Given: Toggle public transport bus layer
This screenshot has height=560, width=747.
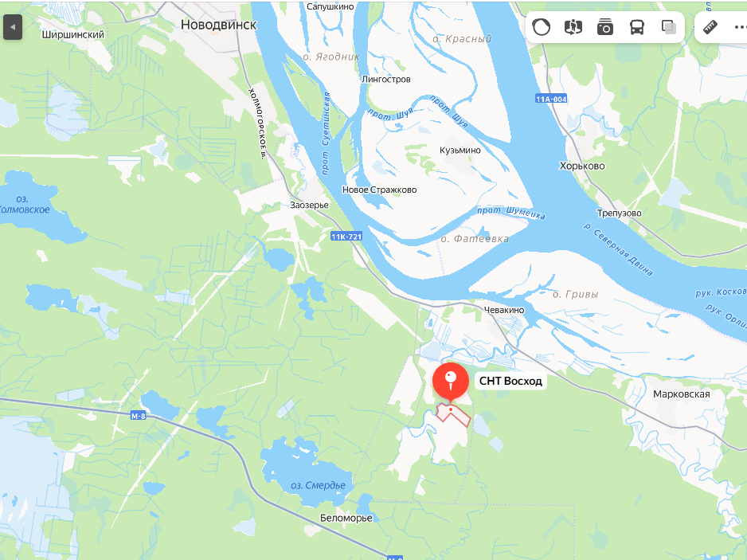Looking at the screenshot, I should pos(637,27).
